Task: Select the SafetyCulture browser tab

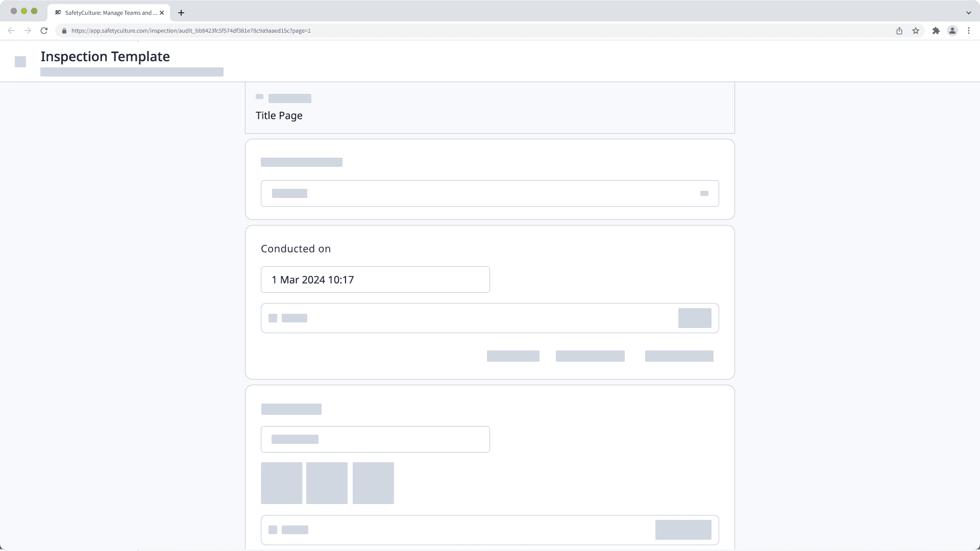Action: pyautogui.click(x=108, y=13)
